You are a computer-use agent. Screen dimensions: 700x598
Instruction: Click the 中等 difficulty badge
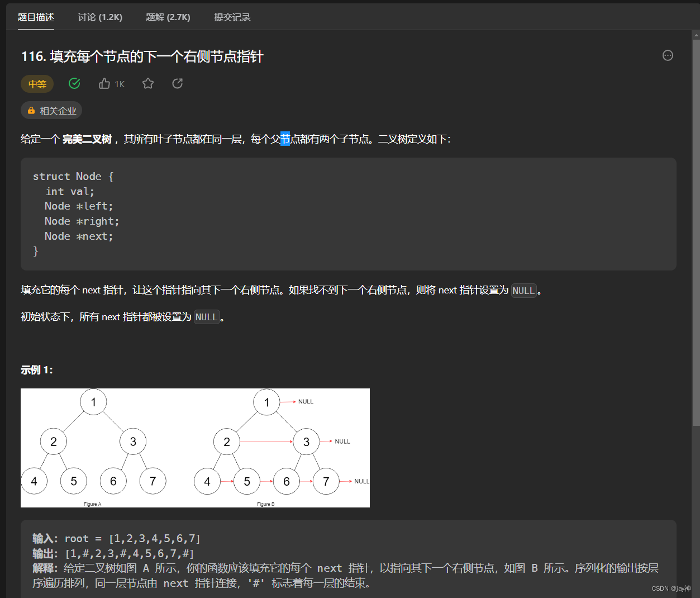click(37, 83)
